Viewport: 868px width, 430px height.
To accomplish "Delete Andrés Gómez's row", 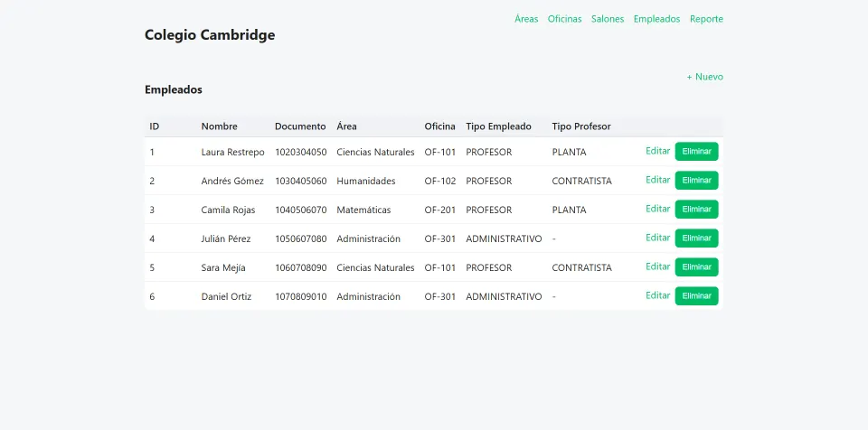I will (x=696, y=181).
